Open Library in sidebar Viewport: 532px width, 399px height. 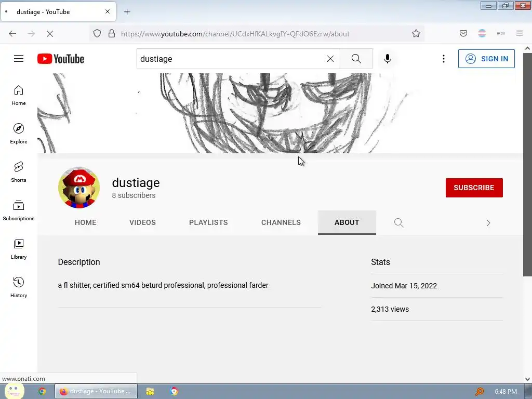click(19, 249)
